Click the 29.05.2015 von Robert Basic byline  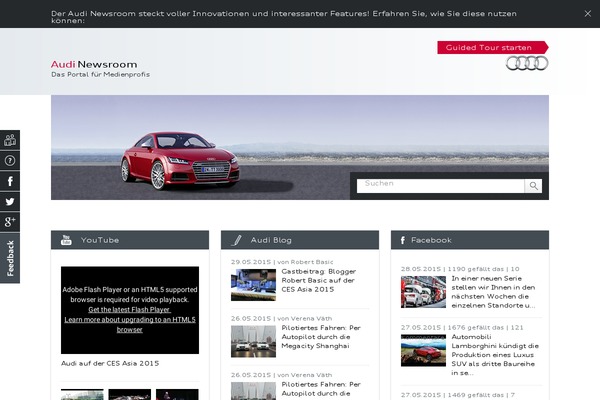pos(282,262)
